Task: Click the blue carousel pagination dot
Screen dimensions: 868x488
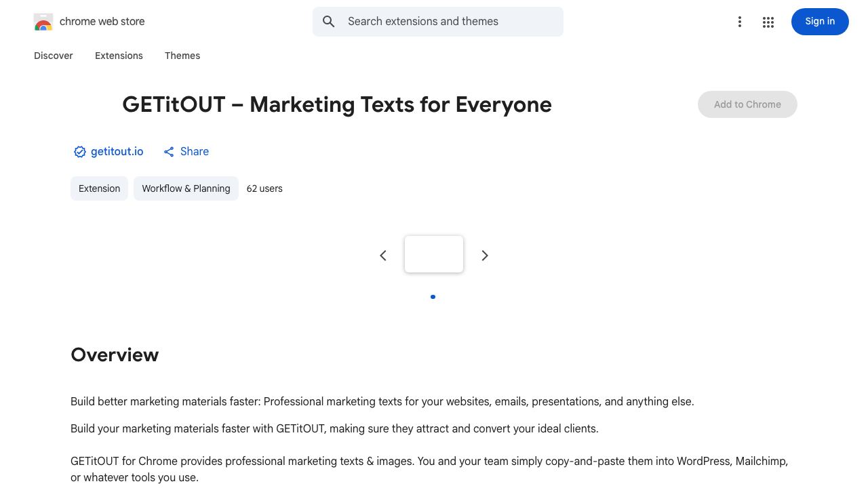Action: pyautogui.click(x=433, y=297)
